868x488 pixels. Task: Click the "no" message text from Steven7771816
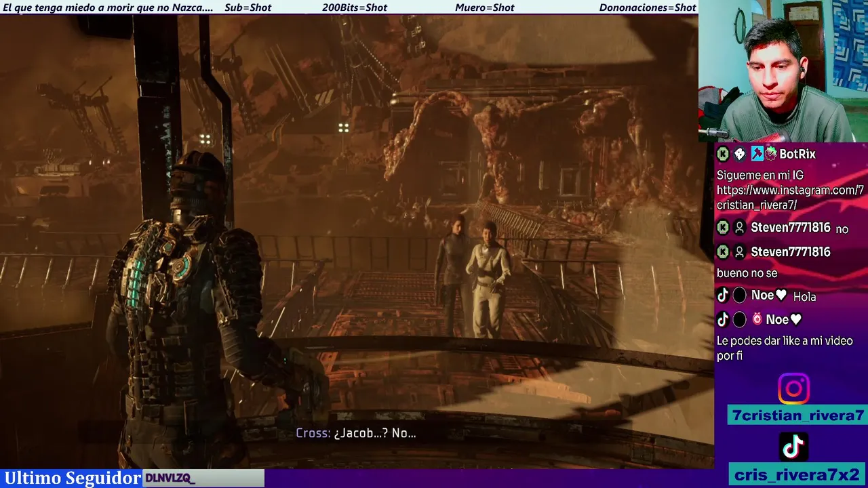(x=842, y=230)
